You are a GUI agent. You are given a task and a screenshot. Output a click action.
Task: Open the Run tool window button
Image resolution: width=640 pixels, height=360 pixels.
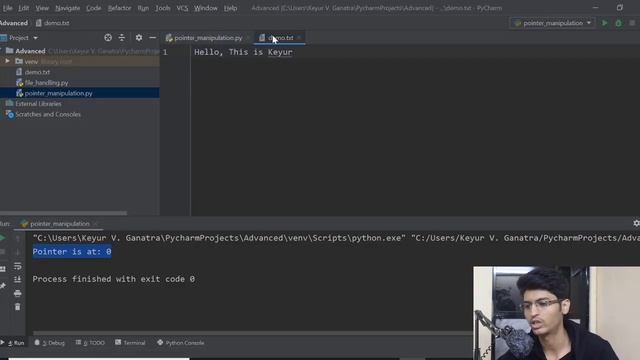[x=13, y=343]
